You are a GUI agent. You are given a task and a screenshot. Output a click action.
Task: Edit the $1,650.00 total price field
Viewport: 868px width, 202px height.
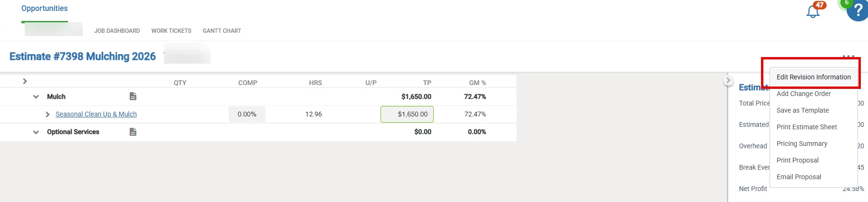click(x=407, y=114)
